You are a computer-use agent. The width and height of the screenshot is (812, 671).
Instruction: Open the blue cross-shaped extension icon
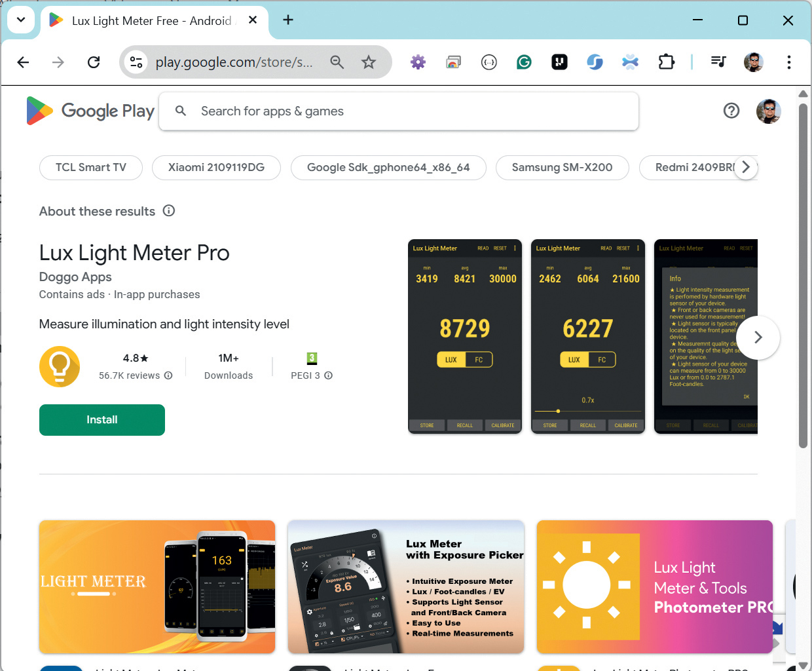[x=630, y=62]
